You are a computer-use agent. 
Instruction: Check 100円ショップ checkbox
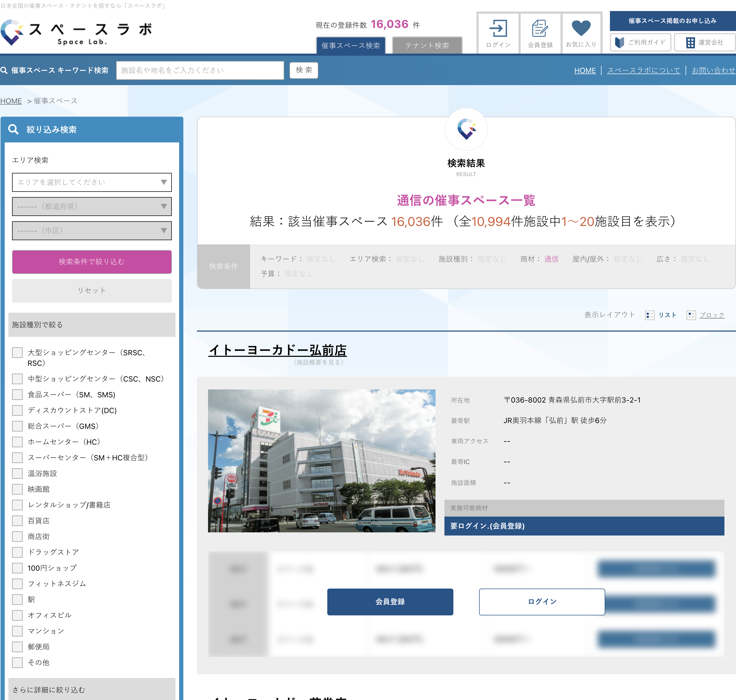coord(17,568)
